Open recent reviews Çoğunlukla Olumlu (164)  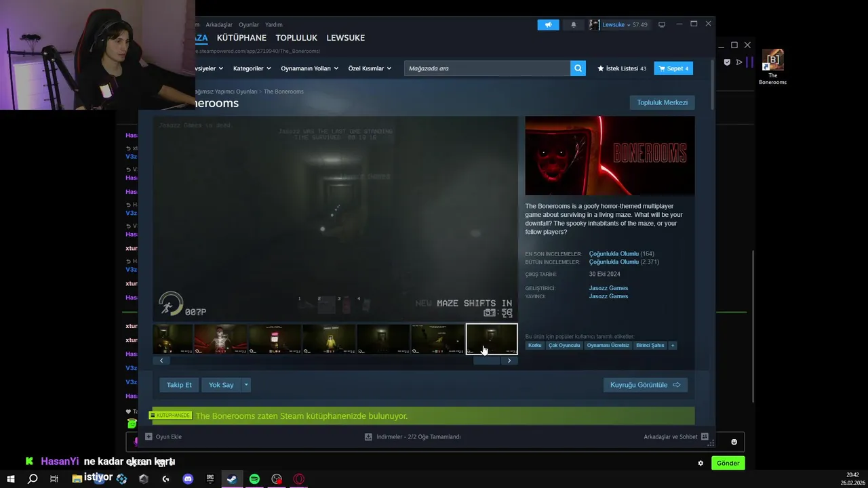click(621, 254)
